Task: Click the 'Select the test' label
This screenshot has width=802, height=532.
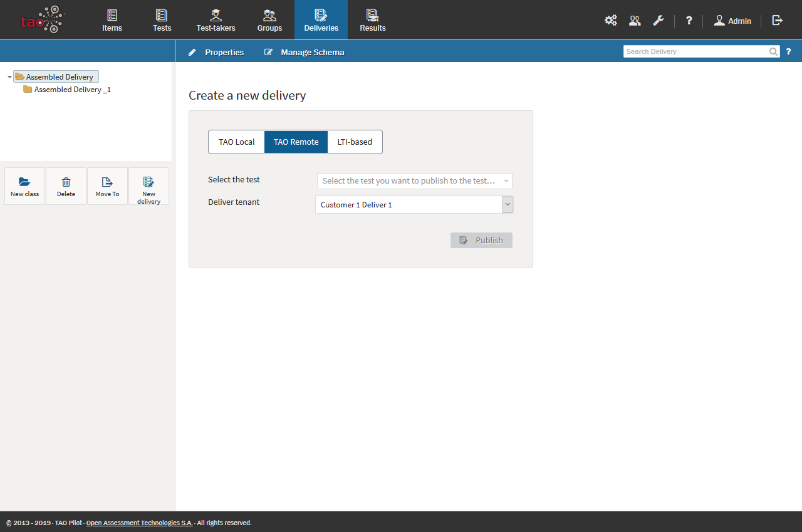Action: [234, 179]
